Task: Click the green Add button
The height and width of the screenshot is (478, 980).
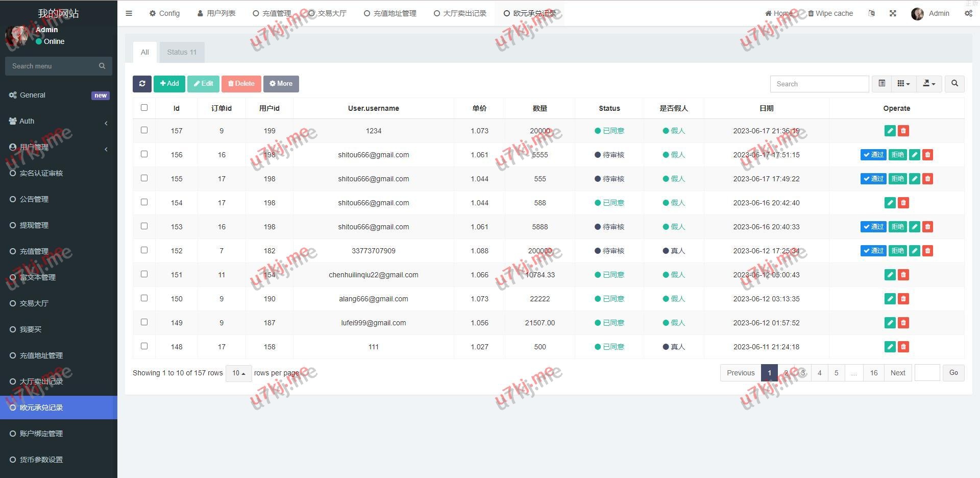Action: 169,84
